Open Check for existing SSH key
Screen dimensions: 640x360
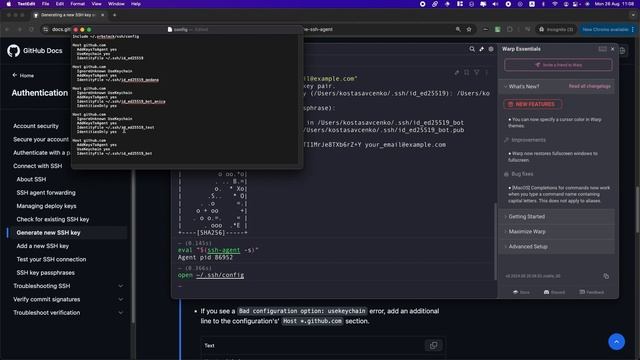coord(53,220)
